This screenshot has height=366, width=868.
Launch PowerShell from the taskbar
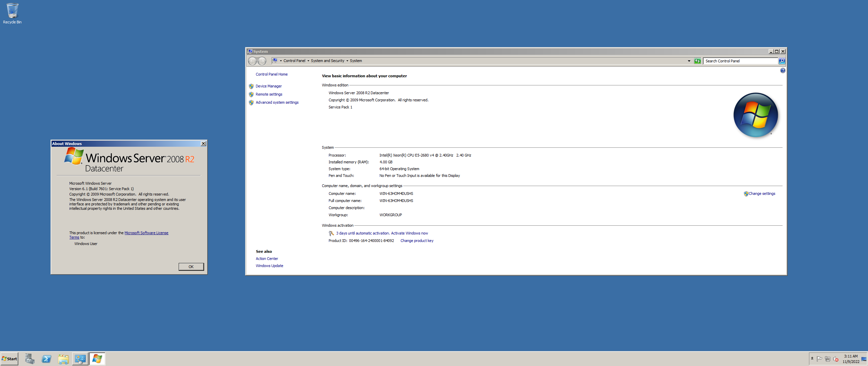tap(46, 359)
